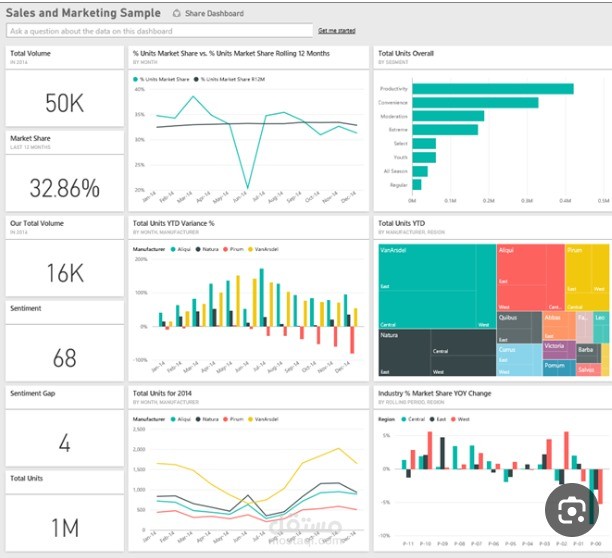Viewport: 612px width, 558px height.
Task: Select the Productivity bar in Total Units Overall
Action: click(493, 89)
